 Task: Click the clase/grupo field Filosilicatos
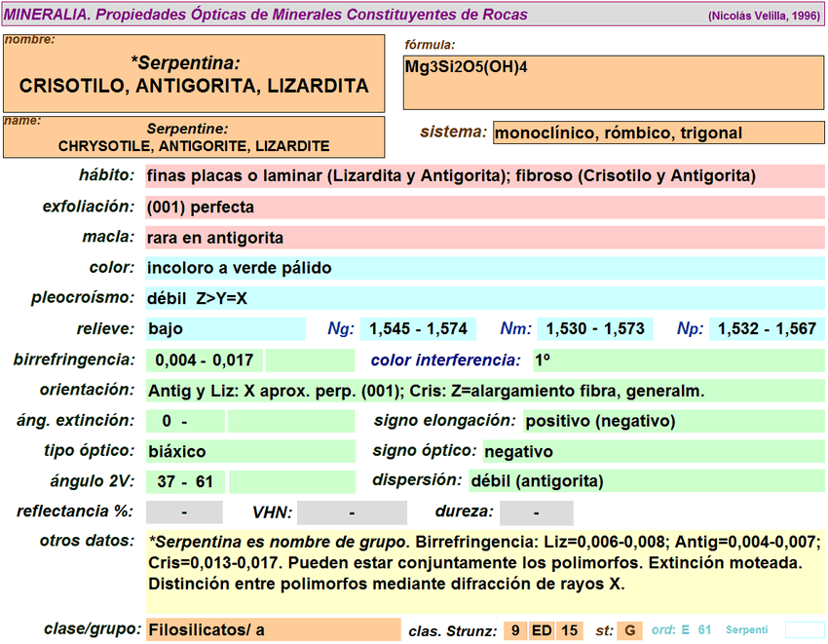(273, 630)
